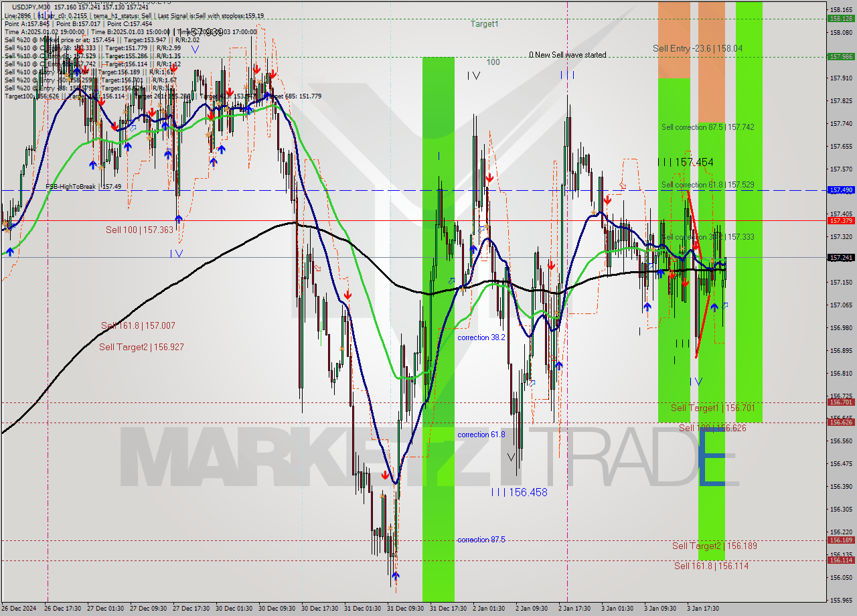Screen dimensions: 857x616
Task: Select '30 Dec 09:30' on time axis
Action: tap(277, 609)
